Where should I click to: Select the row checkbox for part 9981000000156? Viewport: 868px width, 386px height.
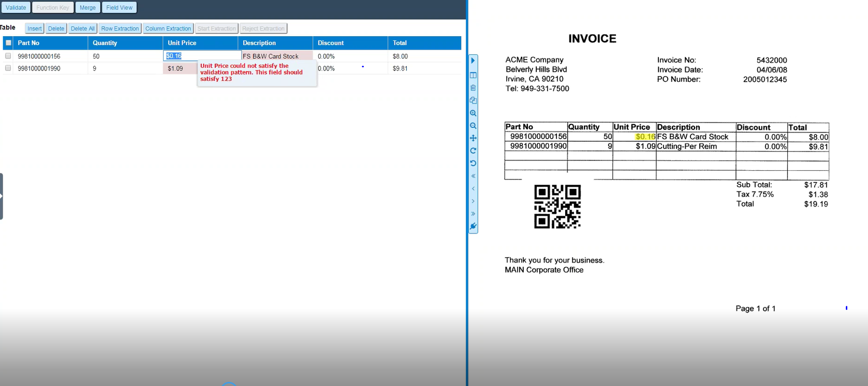click(8, 56)
